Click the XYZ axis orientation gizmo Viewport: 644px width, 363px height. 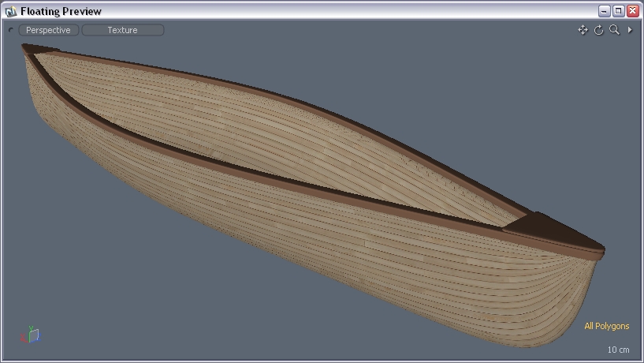point(31,335)
